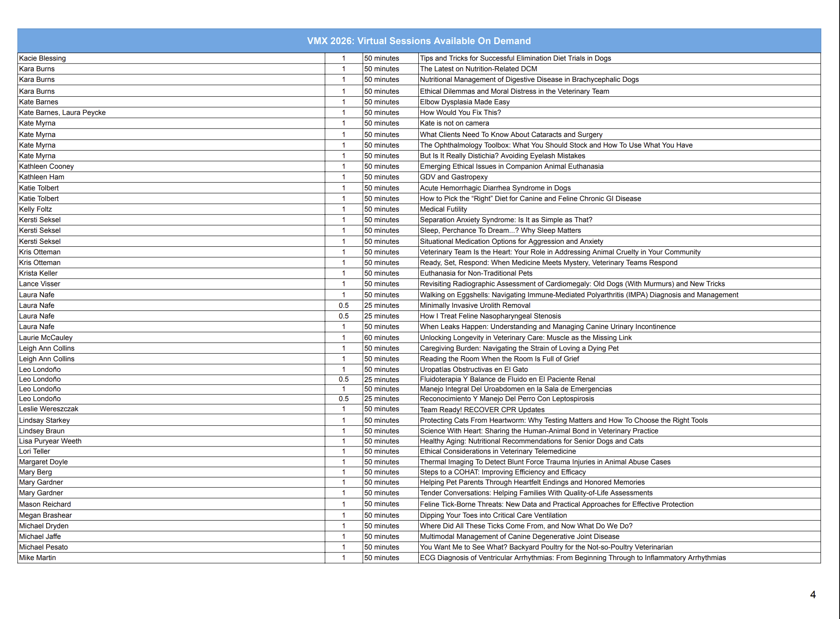This screenshot has height=619, width=840.
Task: Click 'Kate is not on camera' session
Action: point(454,123)
